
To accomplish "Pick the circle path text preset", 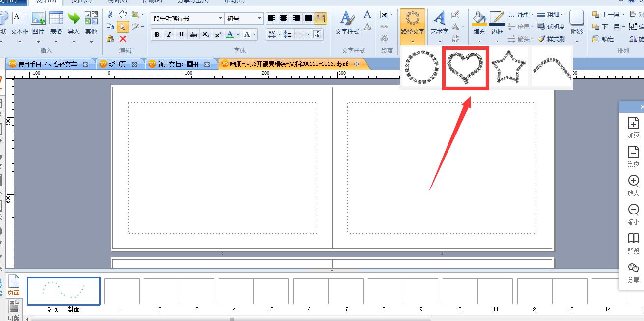I will [x=421, y=67].
